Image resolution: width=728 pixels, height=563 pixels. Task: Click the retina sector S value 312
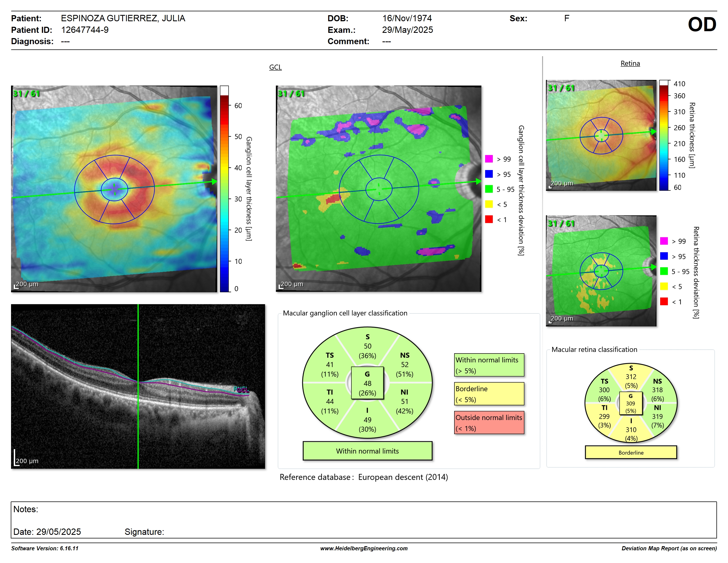point(631,376)
